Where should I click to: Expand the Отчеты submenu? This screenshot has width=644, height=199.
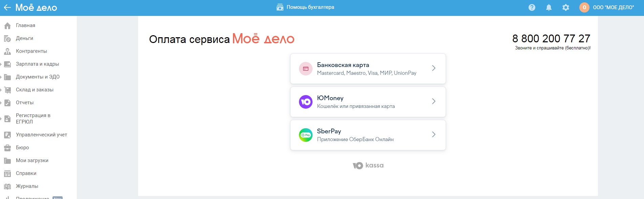coord(1,103)
